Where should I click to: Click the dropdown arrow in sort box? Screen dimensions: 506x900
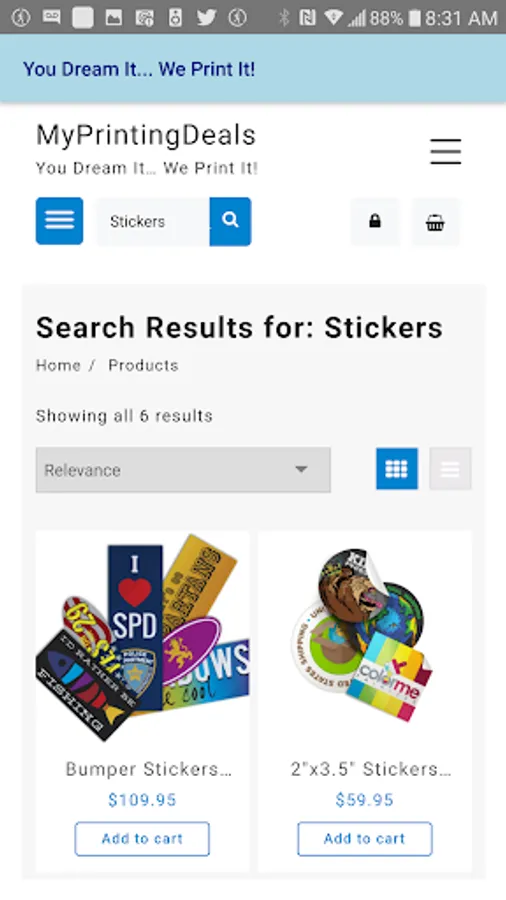coord(301,470)
